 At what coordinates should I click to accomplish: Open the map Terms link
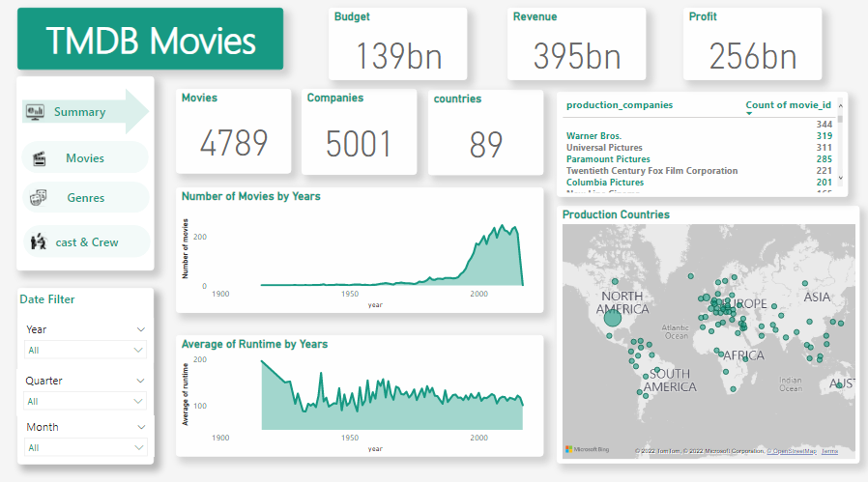coord(829,451)
